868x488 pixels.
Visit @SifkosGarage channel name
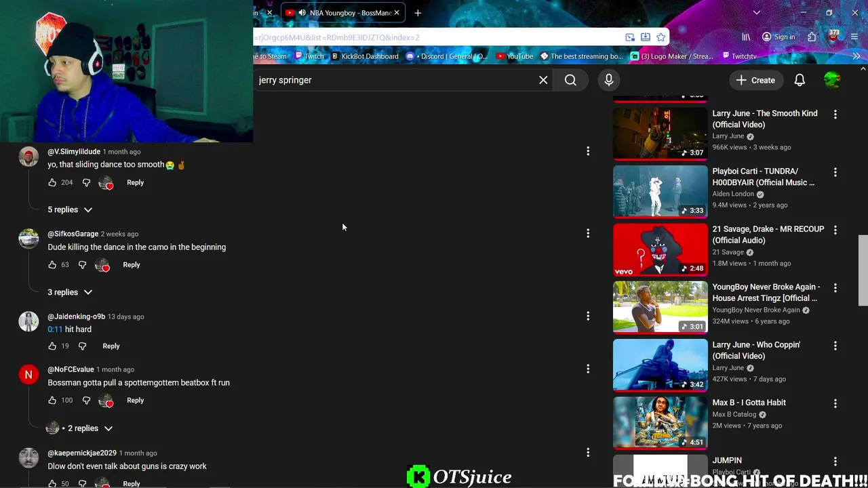tap(73, 234)
